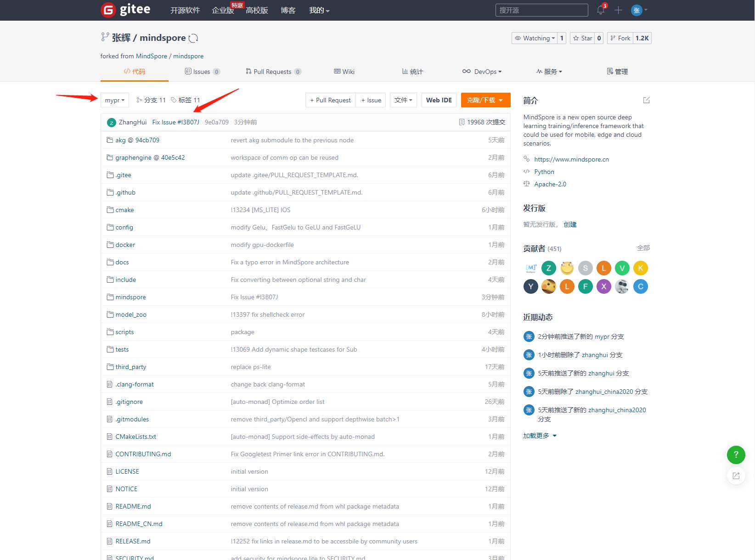Open the https://www.mindspore.cn link
Viewport: 755px width, 560px height.
(x=571, y=159)
